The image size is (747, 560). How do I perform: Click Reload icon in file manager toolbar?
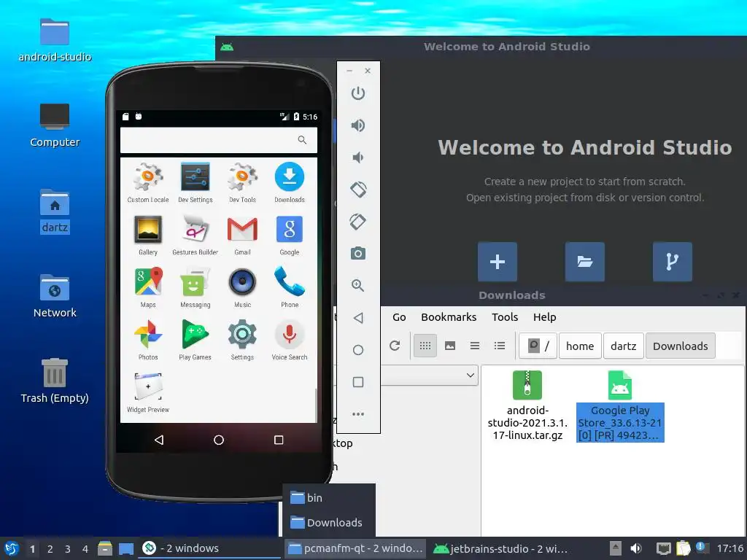tap(395, 346)
